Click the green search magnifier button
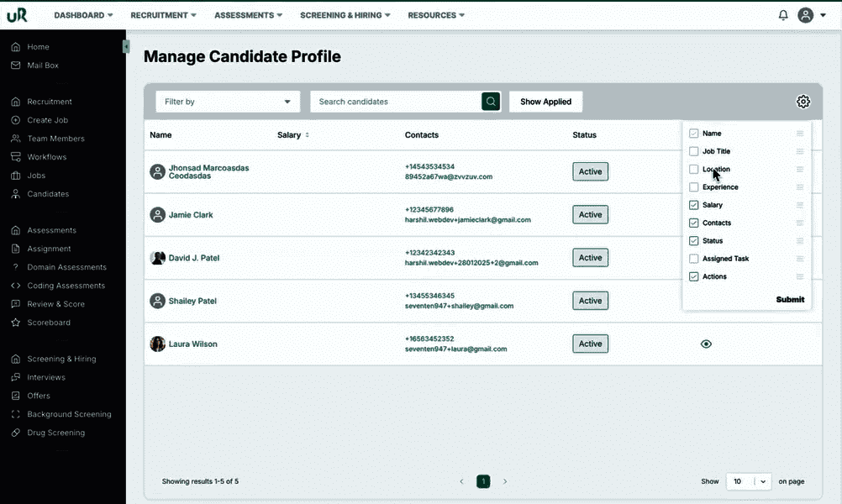842x504 pixels. pos(491,102)
